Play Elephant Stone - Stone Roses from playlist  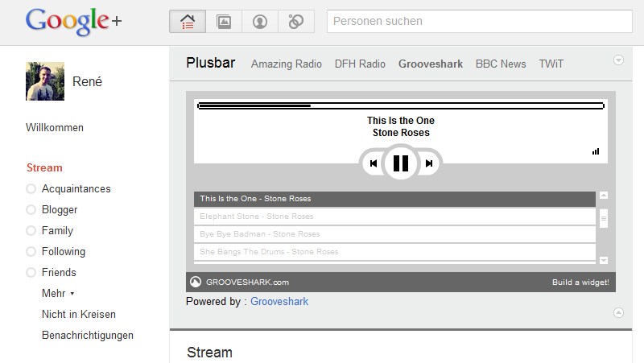pos(394,217)
